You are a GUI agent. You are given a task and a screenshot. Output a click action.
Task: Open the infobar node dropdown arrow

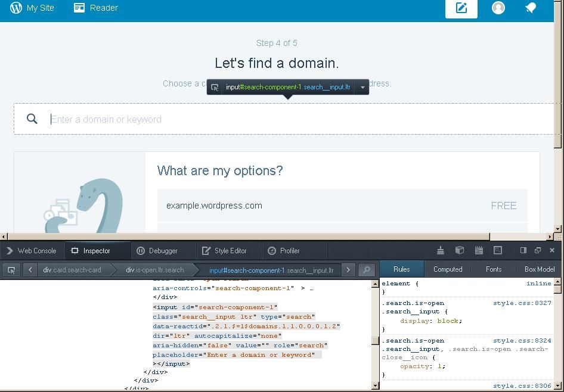coord(362,87)
